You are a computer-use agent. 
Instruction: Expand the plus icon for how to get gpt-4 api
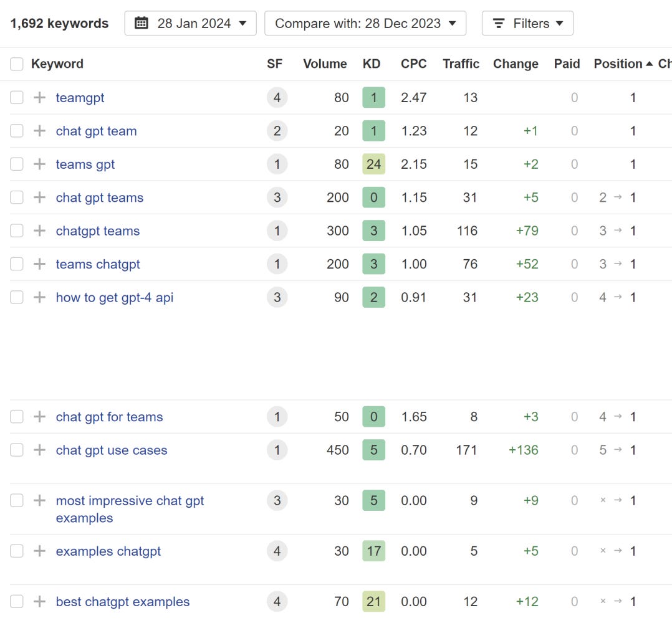39,297
